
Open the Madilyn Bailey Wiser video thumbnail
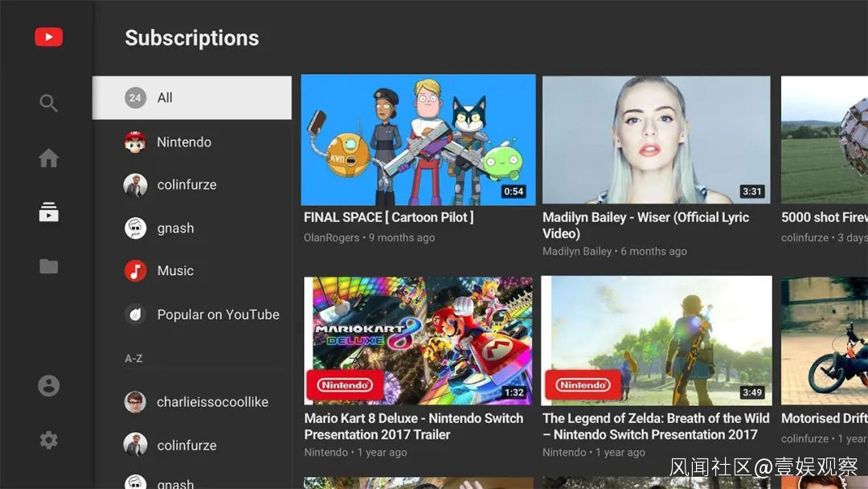(656, 140)
